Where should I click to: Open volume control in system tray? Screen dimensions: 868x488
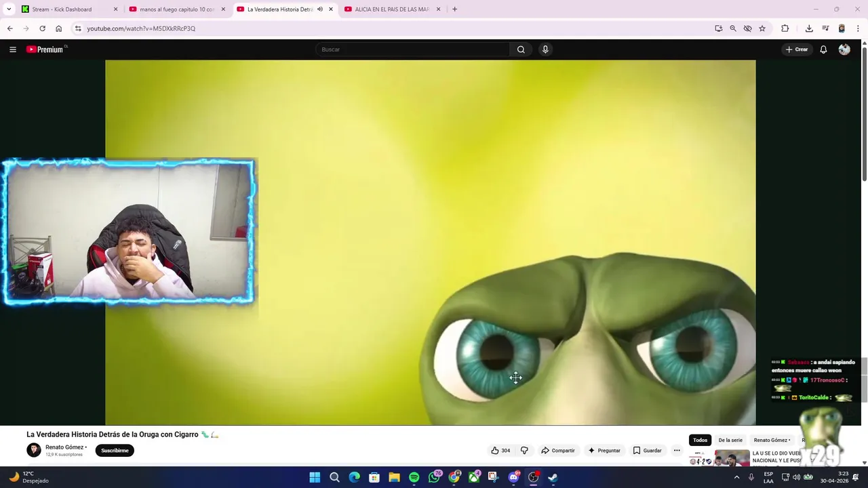point(796,477)
